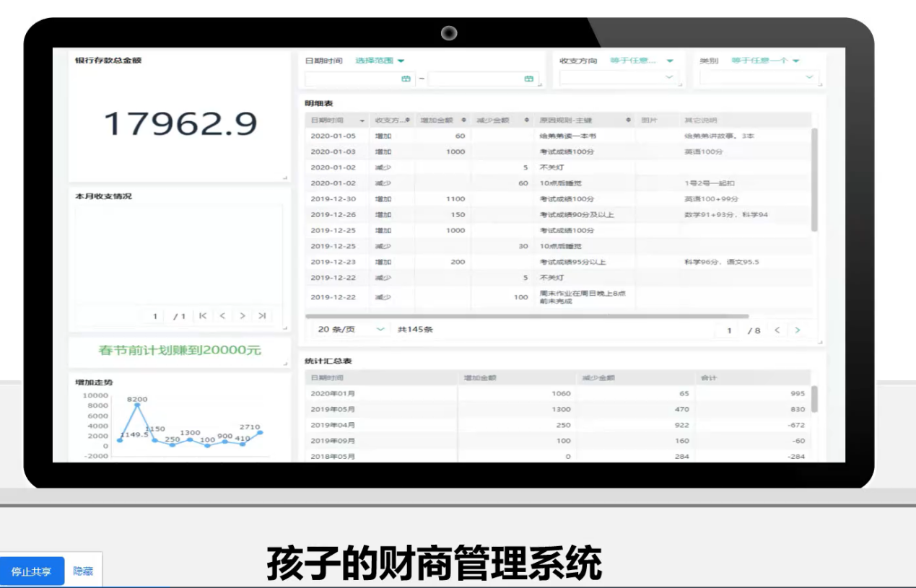
Task: Click the start date input field
Action: [359, 79]
